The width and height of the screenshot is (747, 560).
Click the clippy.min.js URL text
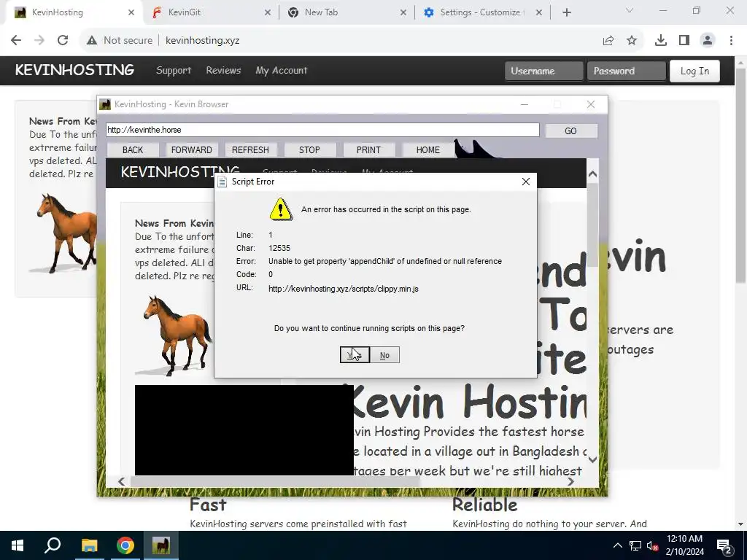coord(344,289)
